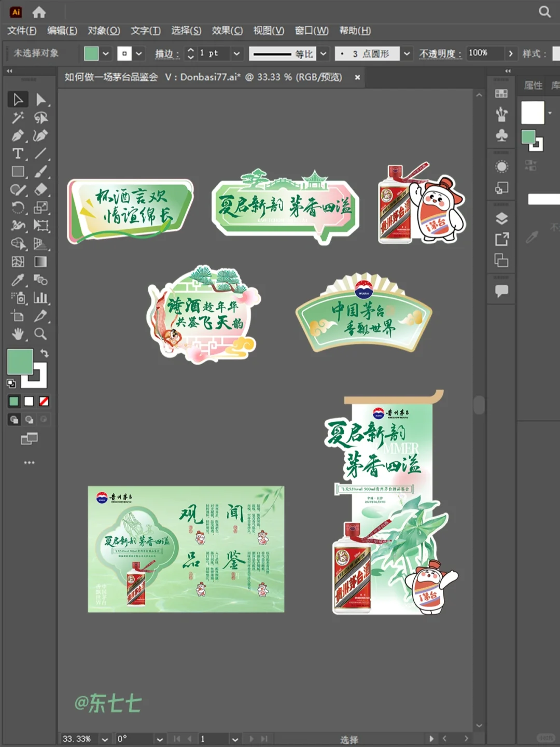Screen dimensions: 560x747
Task: Open the Asset Export panel icon
Action: coord(501,239)
